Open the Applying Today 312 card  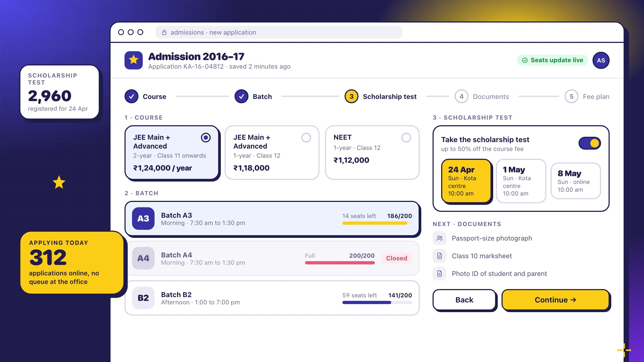coord(72,263)
